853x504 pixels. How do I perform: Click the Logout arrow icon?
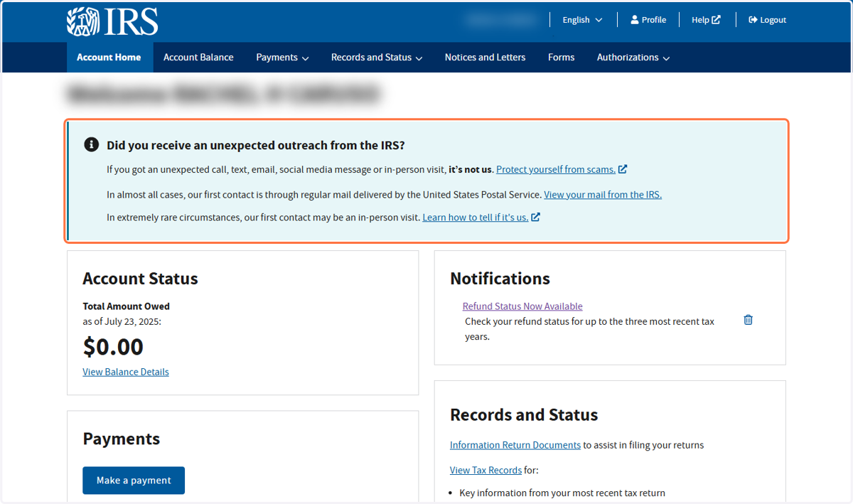pyautogui.click(x=753, y=20)
